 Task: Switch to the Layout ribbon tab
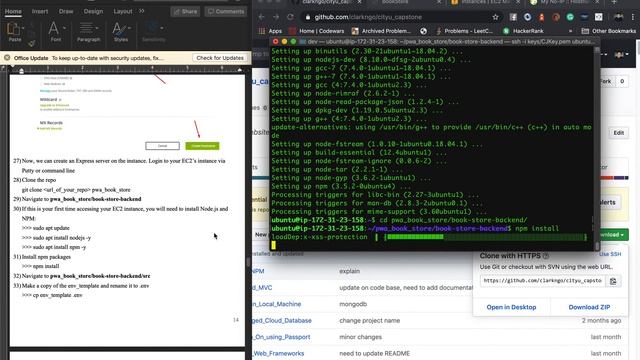click(122, 11)
